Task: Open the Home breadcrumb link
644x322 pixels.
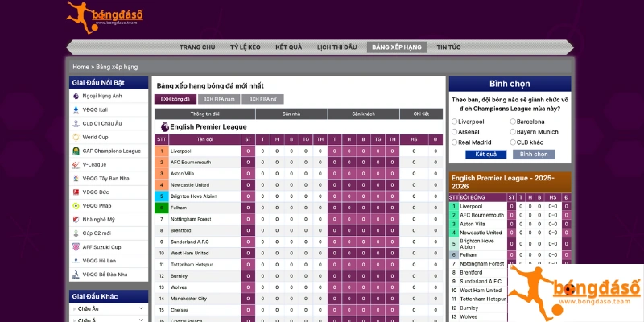Action: coord(80,67)
